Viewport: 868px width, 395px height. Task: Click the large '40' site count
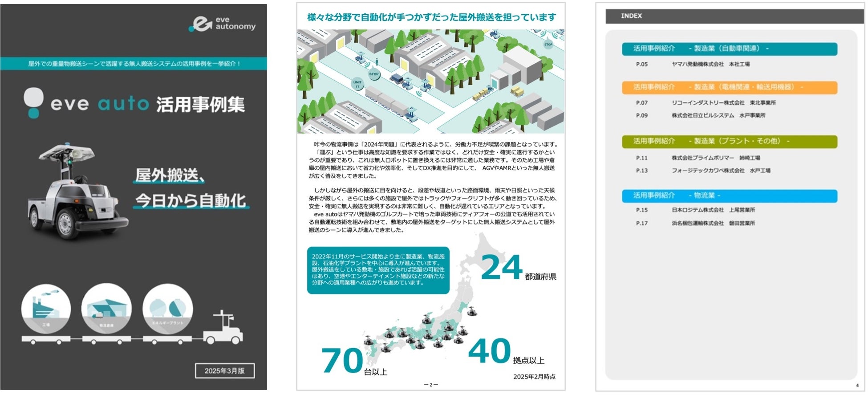point(490,351)
